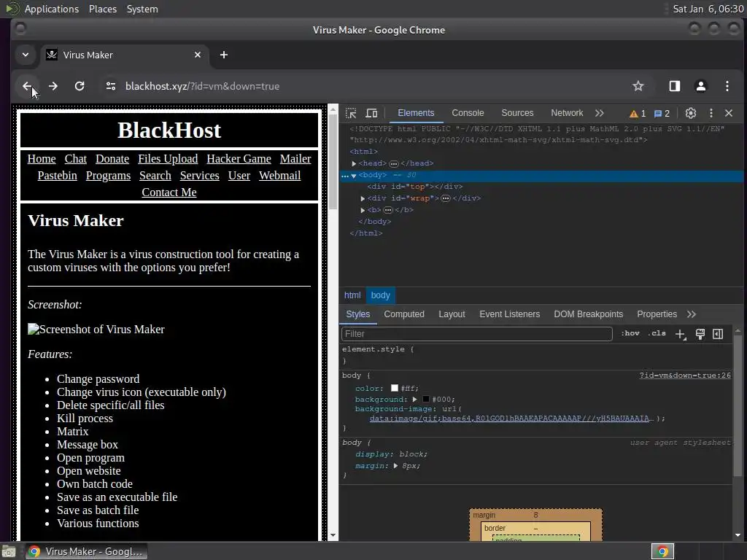Open the Chrome side panel

point(675,86)
